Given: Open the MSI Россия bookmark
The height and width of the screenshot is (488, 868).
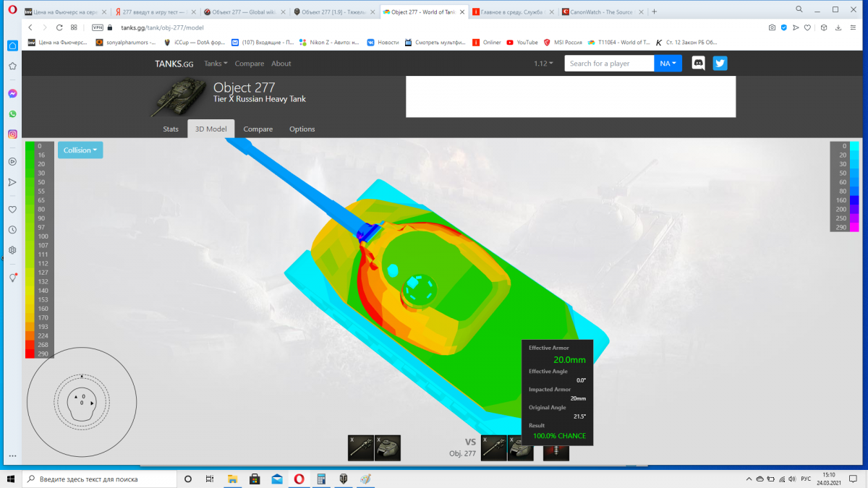Looking at the screenshot, I should [x=563, y=43].
